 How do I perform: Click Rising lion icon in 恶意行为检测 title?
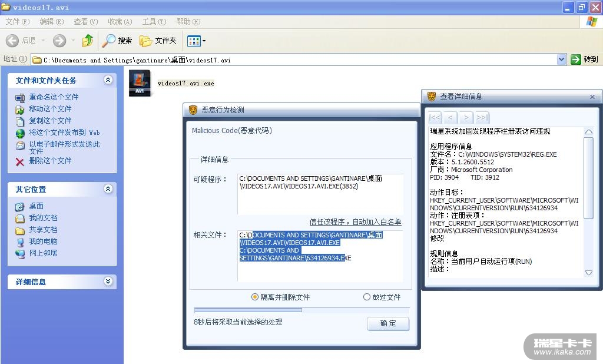pos(193,110)
